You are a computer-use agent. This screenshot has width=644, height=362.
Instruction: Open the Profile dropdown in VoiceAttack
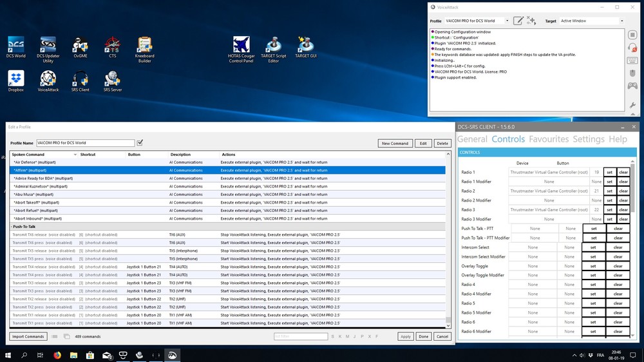coord(477,21)
